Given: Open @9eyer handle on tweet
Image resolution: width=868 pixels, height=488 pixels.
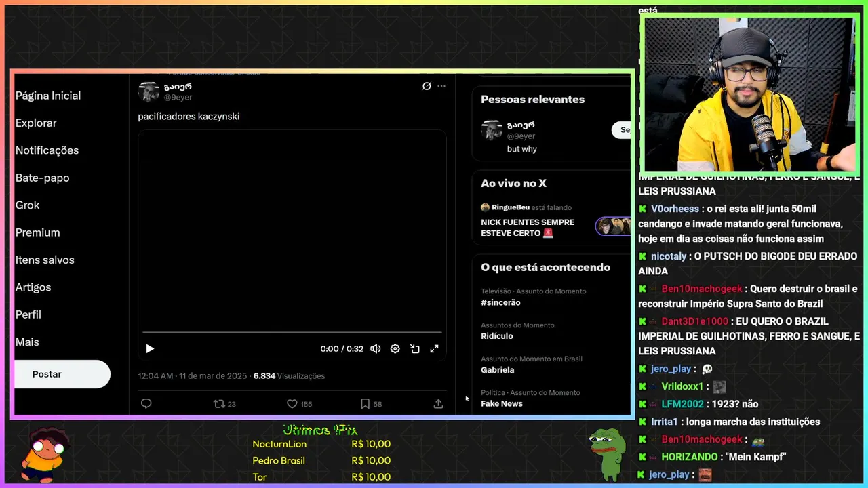Looking at the screenshot, I should 178,97.
